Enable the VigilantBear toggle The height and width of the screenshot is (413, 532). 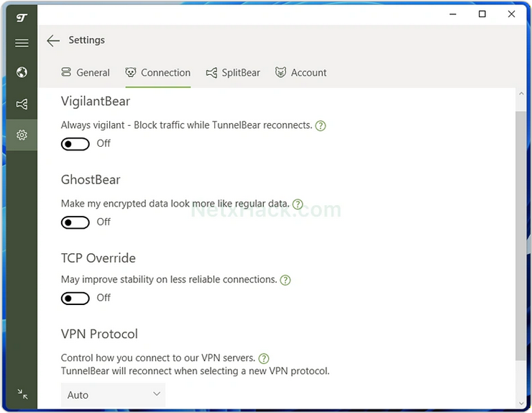75,144
